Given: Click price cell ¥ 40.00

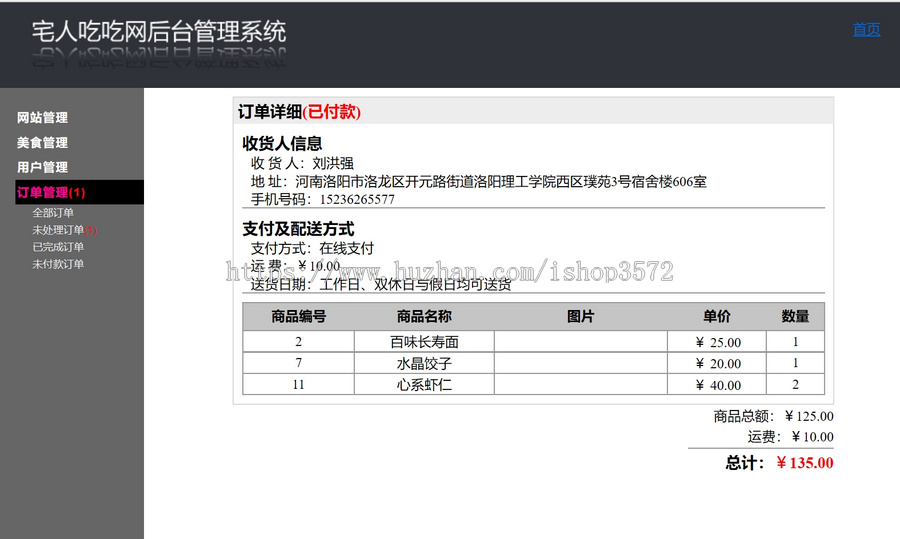Looking at the screenshot, I should [x=717, y=385].
